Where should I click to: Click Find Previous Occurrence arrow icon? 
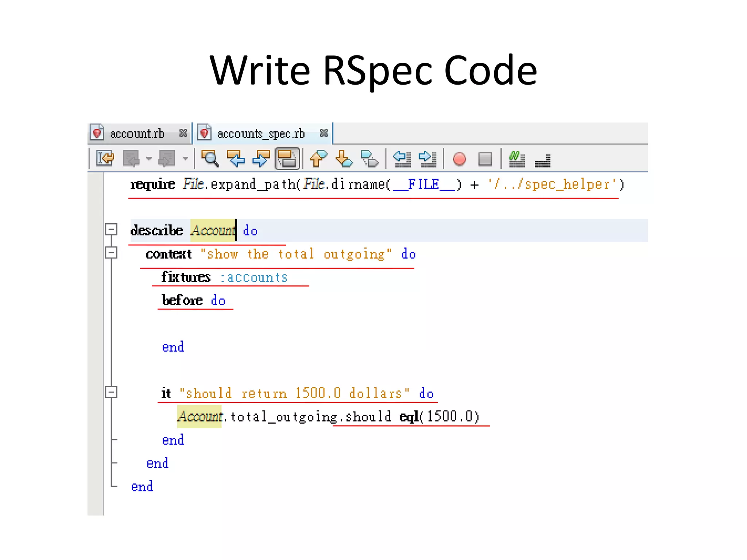[x=236, y=159]
